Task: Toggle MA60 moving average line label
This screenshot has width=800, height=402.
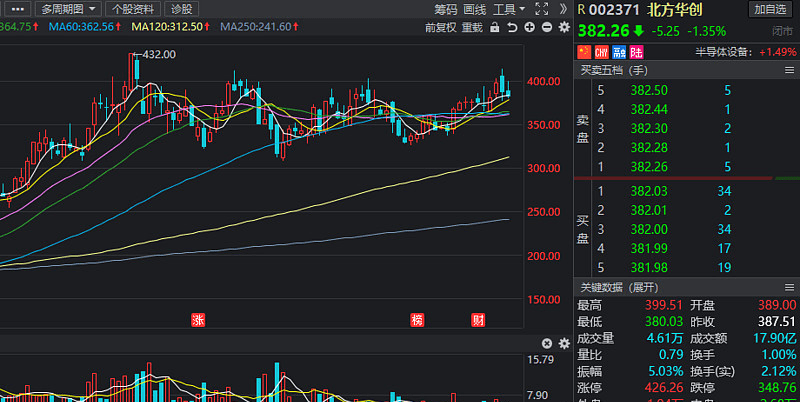Action: pos(85,27)
